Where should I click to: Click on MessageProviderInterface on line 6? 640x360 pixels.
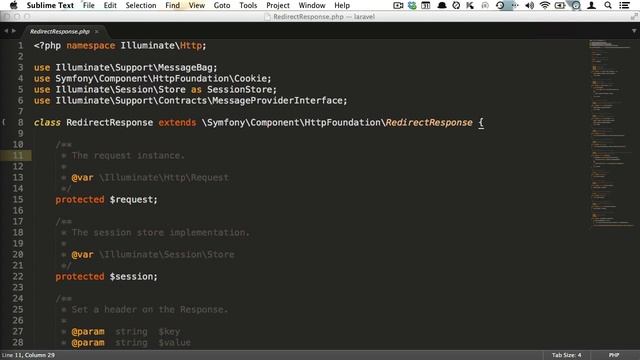(277, 100)
